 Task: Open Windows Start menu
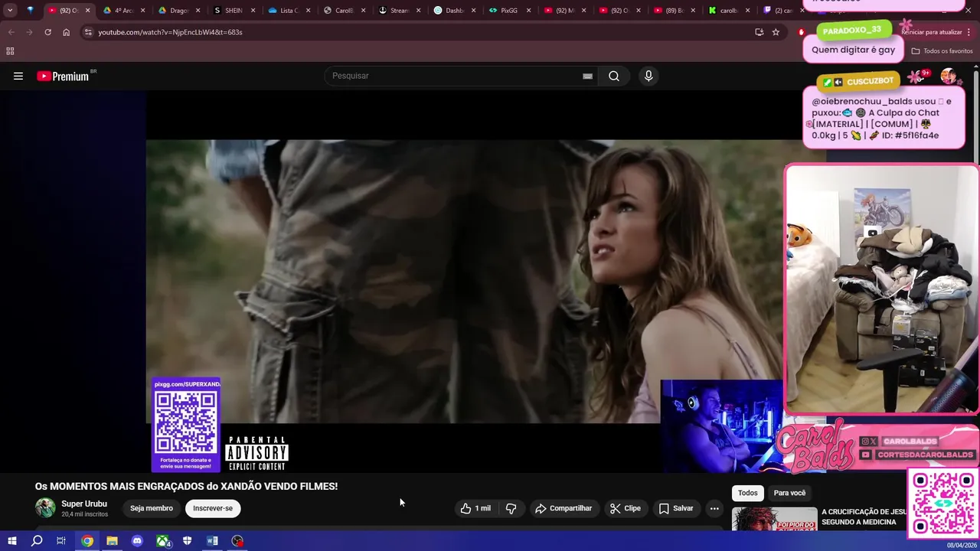[11, 541]
